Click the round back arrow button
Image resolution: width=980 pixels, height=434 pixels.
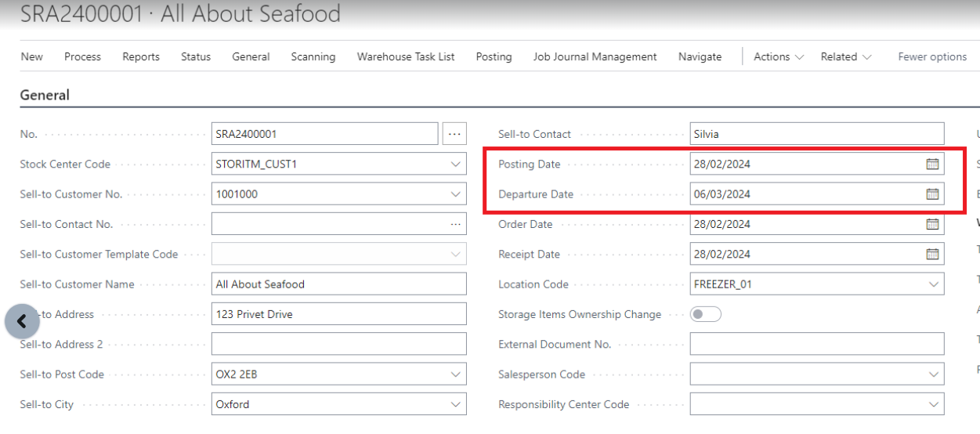[x=22, y=321]
